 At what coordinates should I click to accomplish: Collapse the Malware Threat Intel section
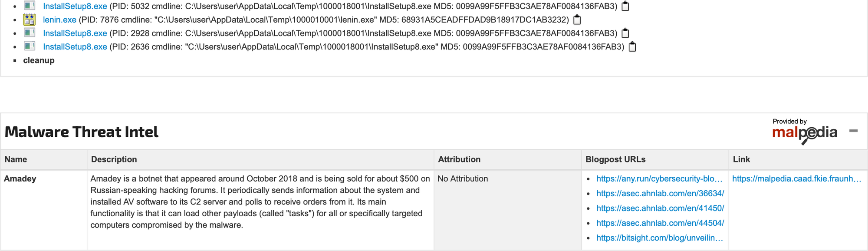853,131
